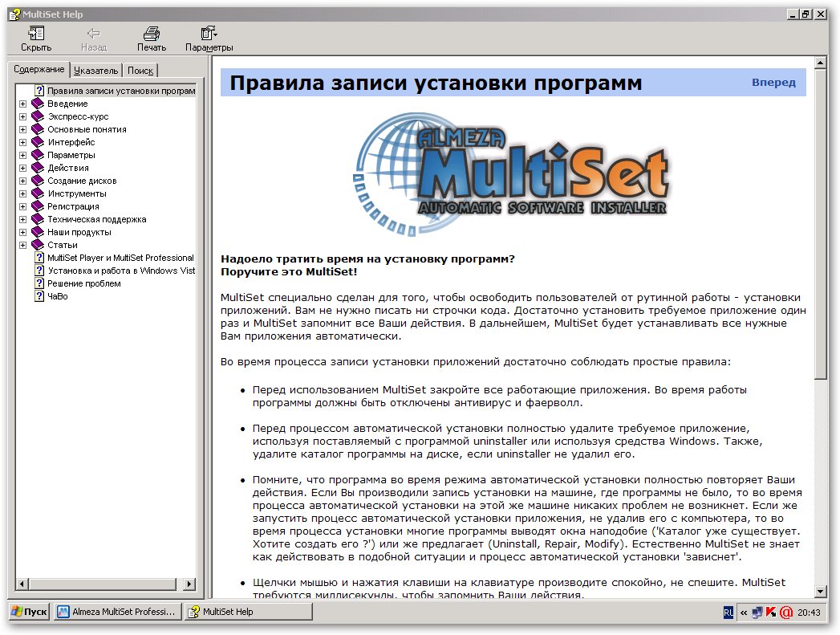The image size is (840, 635).
Task: Select the Наши продукты tree item label
Action: coord(79,232)
